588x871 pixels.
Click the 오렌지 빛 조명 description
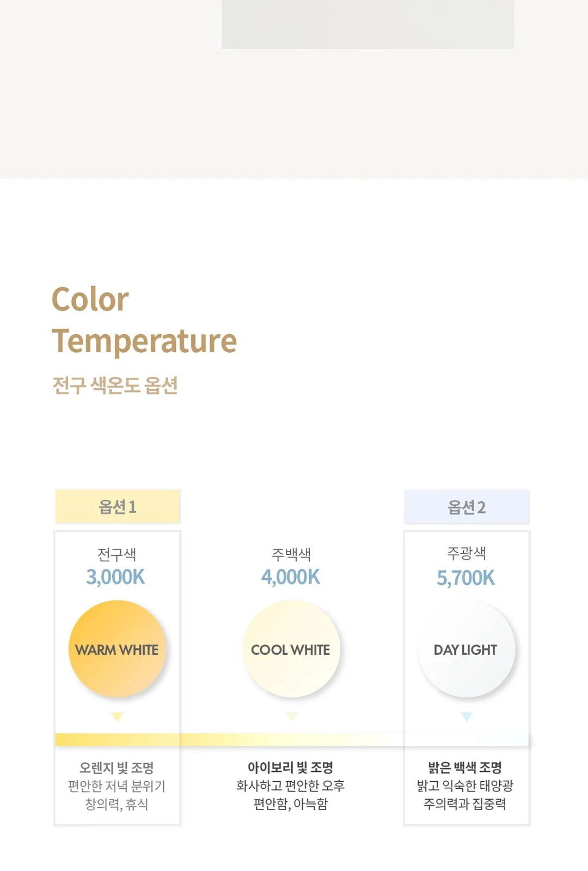117,768
